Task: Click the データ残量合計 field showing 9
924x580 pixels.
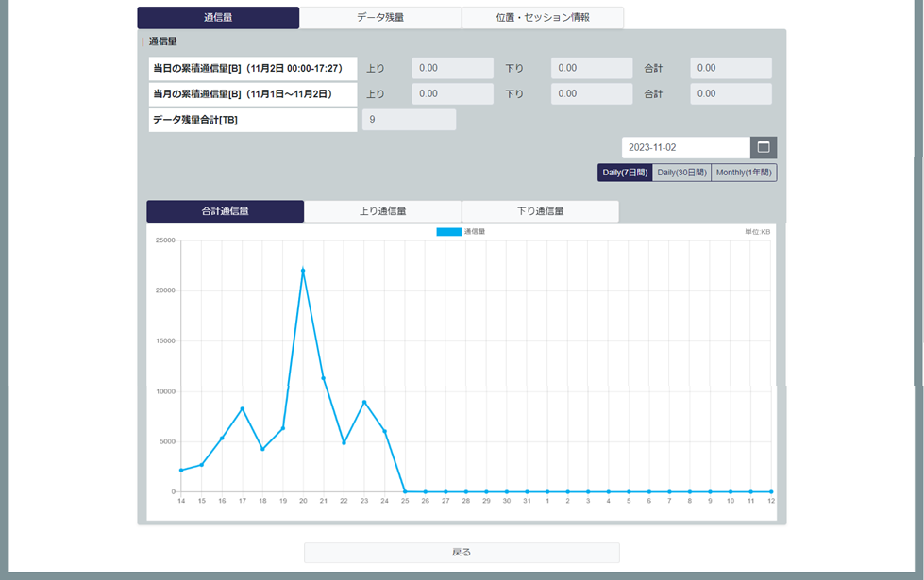Action: pos(409,120)
